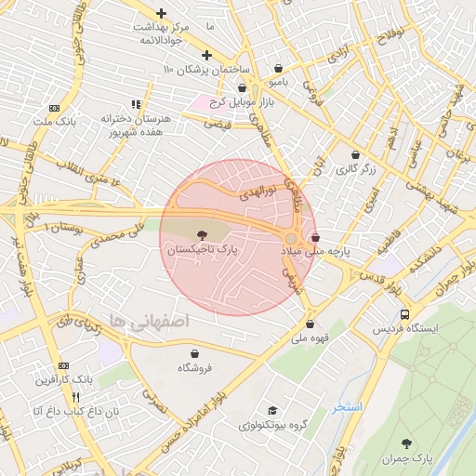Screen dimensions: 476x476
Task: Click the blue Estakhr pool label
Action: click(347, 407)
